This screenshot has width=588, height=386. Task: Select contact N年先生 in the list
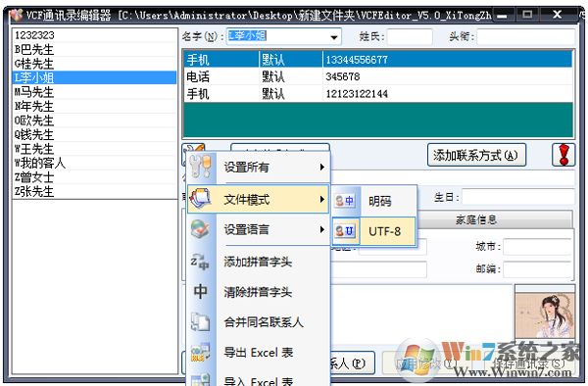(94, 107)
